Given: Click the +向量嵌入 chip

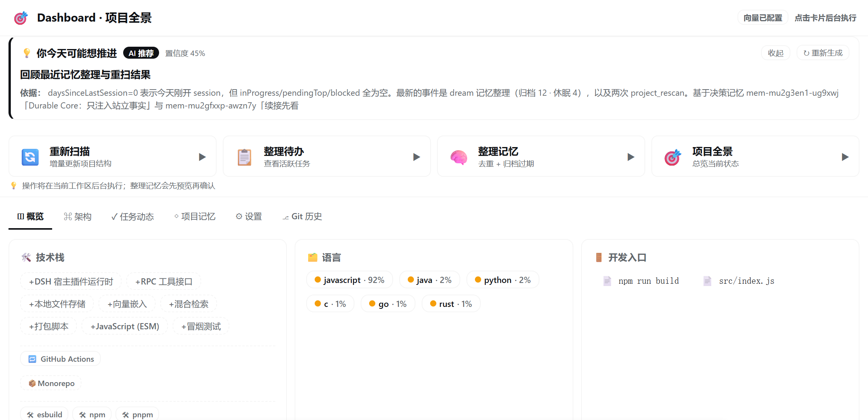Looking at the screenshot, I should [127, 304].
